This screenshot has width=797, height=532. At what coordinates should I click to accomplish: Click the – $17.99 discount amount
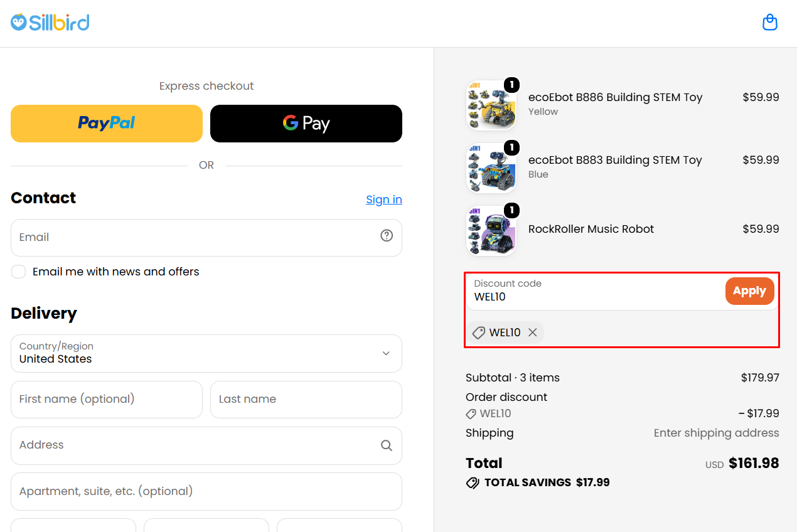pyautogui.click(x=759, y=414)
